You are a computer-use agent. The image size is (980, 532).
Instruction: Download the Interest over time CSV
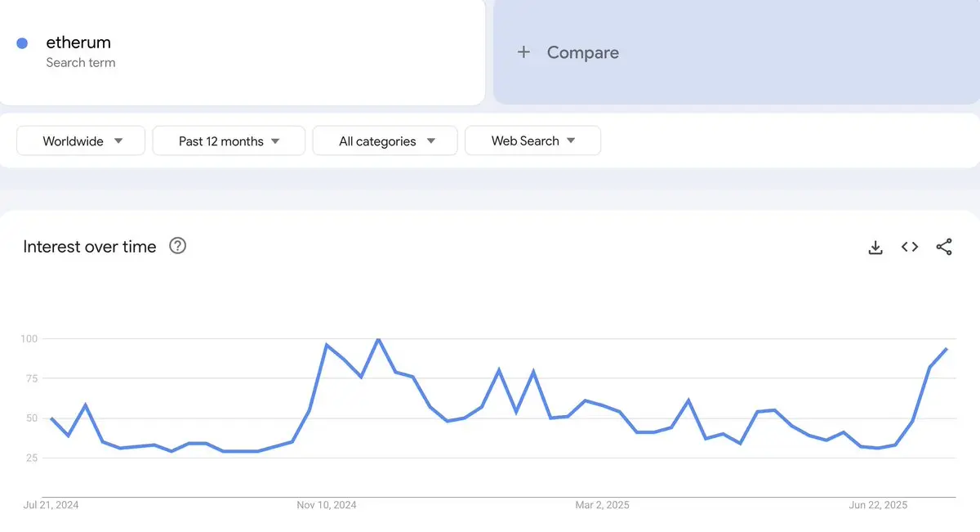875,247
